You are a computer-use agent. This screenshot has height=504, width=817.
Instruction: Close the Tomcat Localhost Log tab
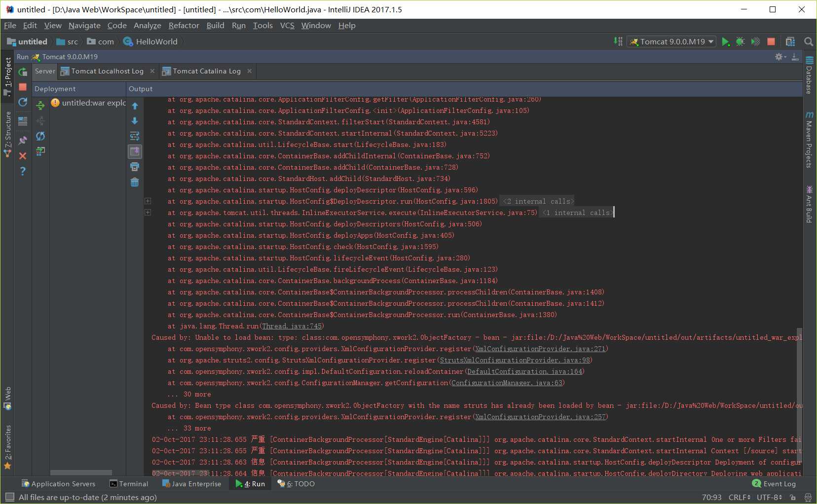(x=152, y=72)
